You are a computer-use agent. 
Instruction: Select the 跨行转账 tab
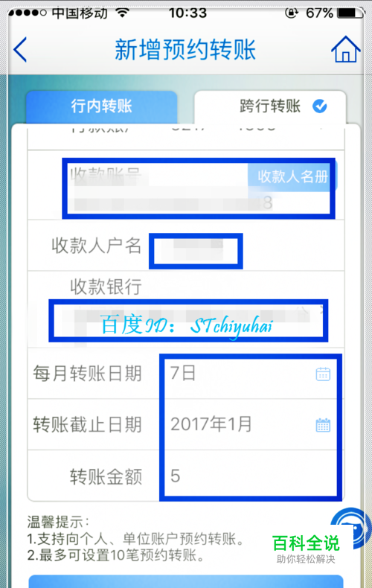click(270, 106)
